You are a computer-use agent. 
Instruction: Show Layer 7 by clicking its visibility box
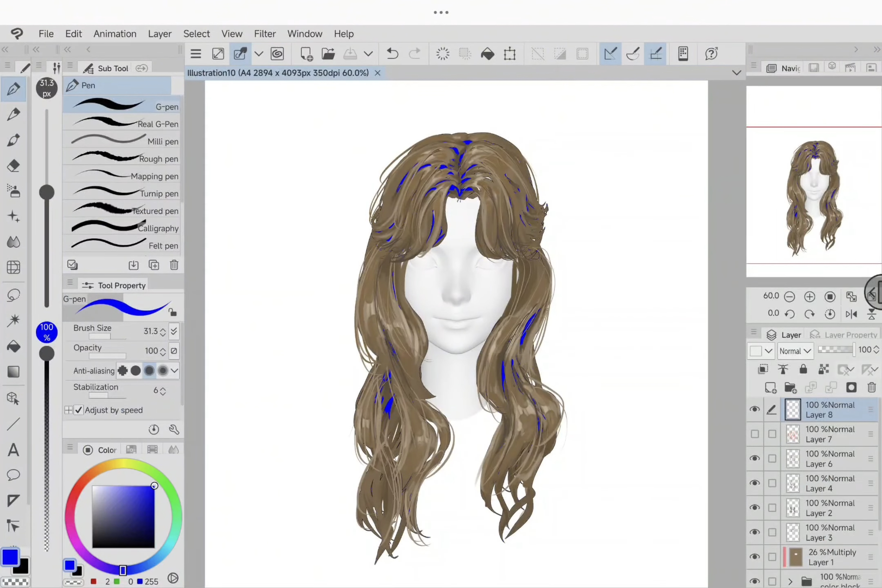[754, 434]
